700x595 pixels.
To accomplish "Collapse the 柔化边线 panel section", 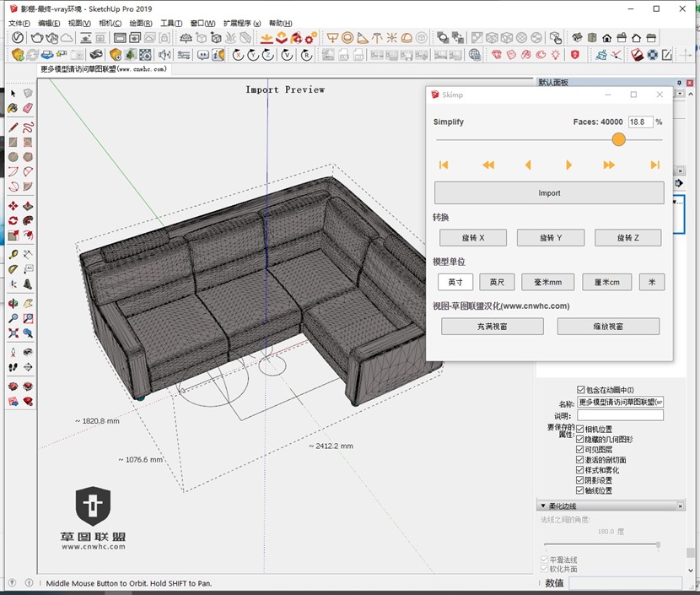I will 543,506.
